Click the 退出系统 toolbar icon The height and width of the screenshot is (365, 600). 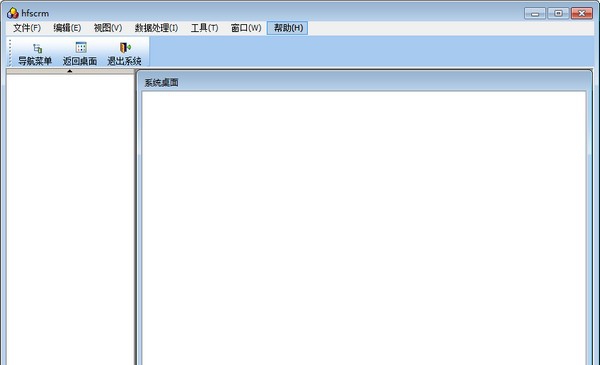(124, 54)
